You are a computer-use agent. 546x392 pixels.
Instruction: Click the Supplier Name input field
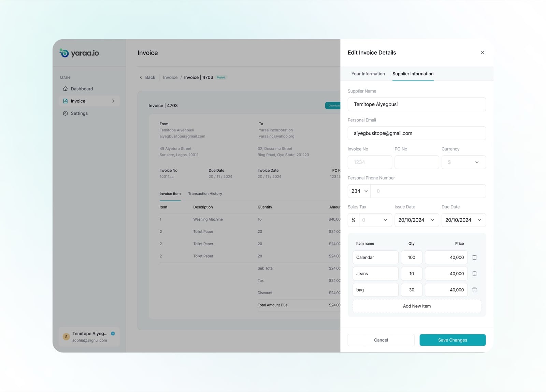point(417,104)
